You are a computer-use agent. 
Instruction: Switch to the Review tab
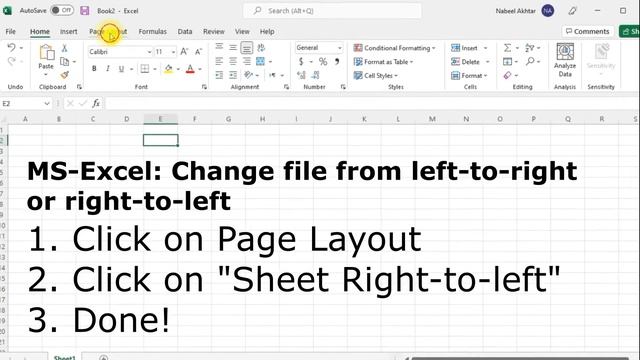214,31
